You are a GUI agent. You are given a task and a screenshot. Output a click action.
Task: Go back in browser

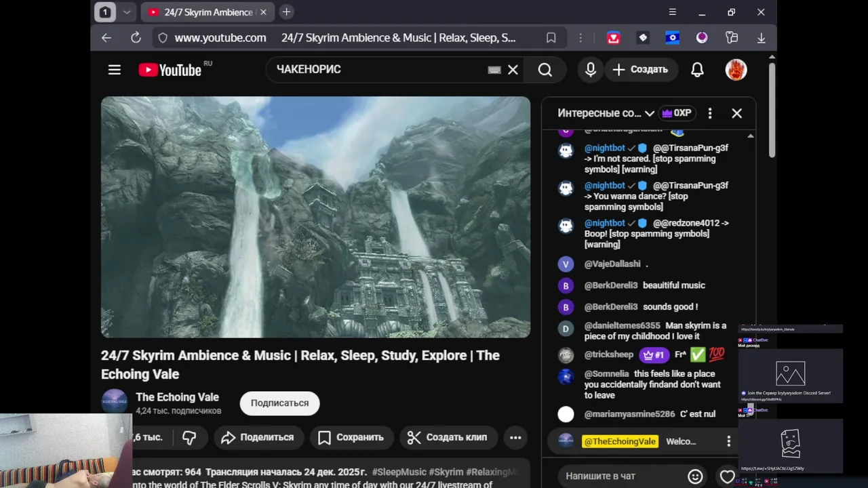[x=106, y=38]
